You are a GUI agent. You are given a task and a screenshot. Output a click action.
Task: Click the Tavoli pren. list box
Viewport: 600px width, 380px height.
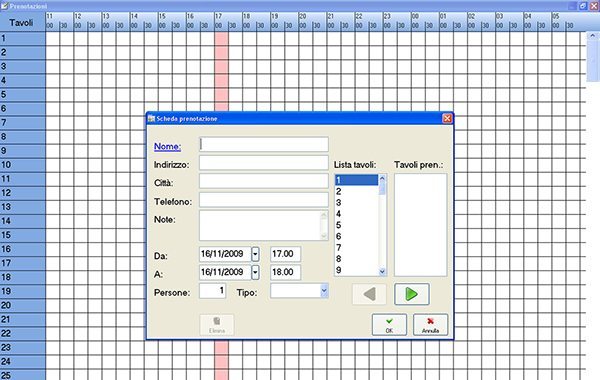(421, 225)
